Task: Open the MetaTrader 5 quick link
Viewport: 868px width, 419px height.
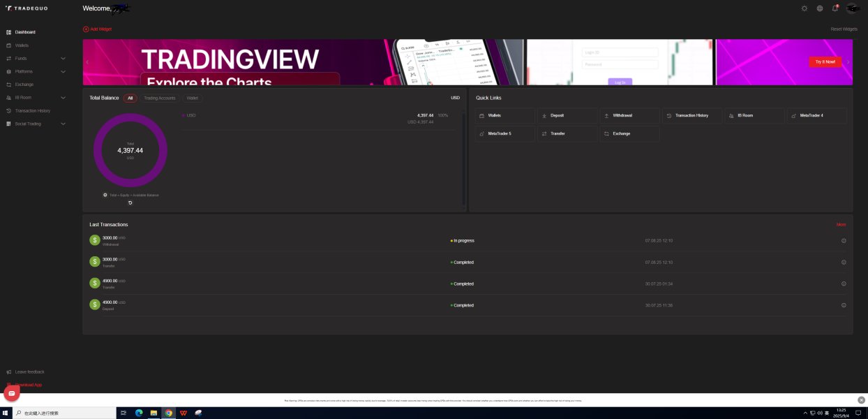Action: [x=506, y=133]
